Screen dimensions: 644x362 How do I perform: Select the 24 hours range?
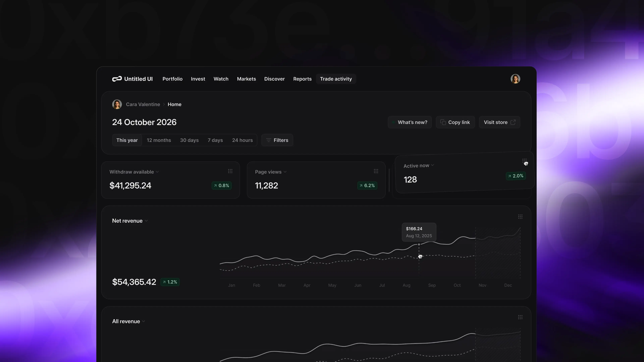pyautogui.click(x=242, y=140)
